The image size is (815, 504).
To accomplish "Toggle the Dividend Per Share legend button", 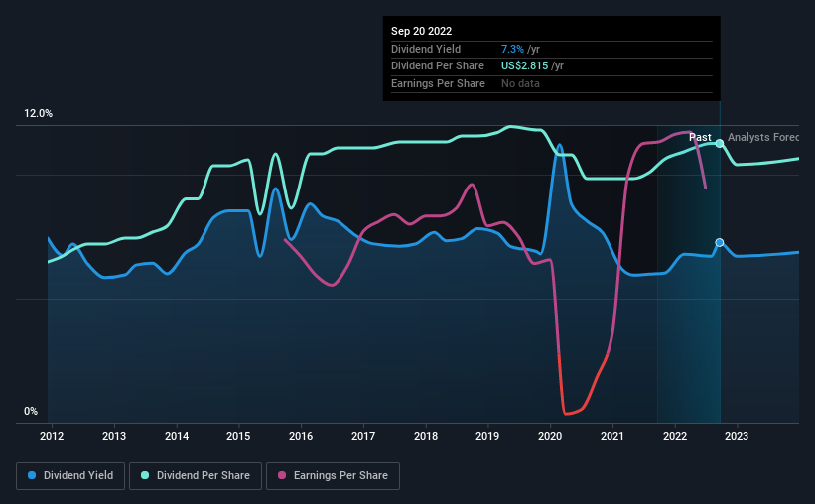I will (x=196, y=476).
